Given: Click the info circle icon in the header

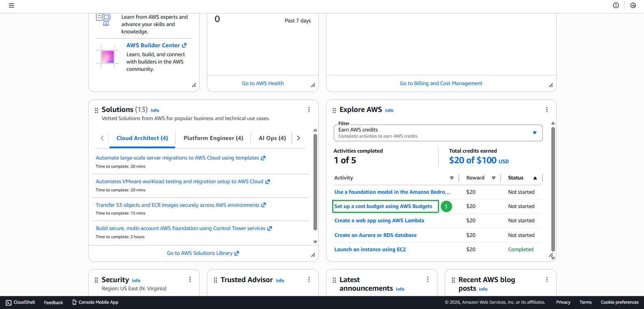Looking at the screenshot, I should [616, 5].
